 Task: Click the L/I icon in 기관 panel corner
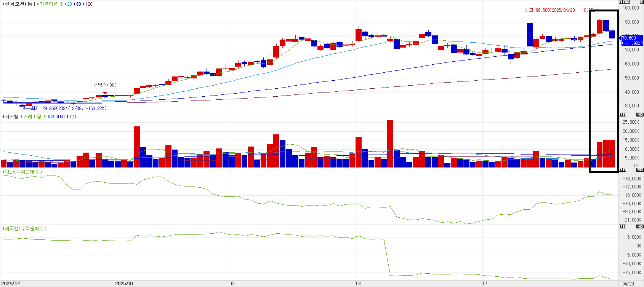[623, 169]
